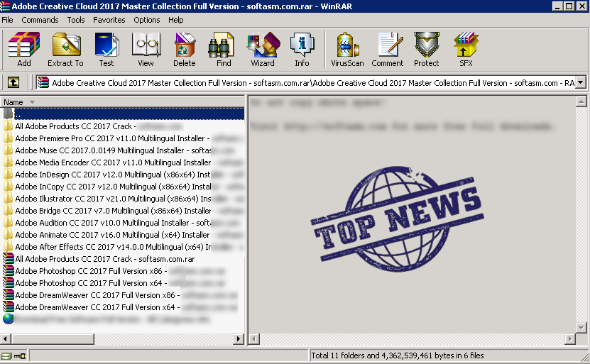The width and height of the screenshot is (590, 364).
Task: Select Adobe Premiere Pro CC 2017 folder
Action: coord(123,138)
